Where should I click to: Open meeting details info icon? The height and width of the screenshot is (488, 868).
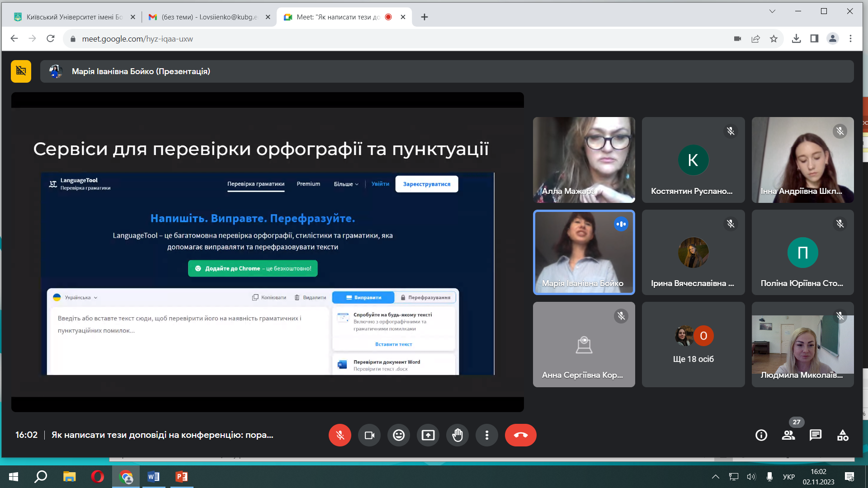(x=761, y=435)
